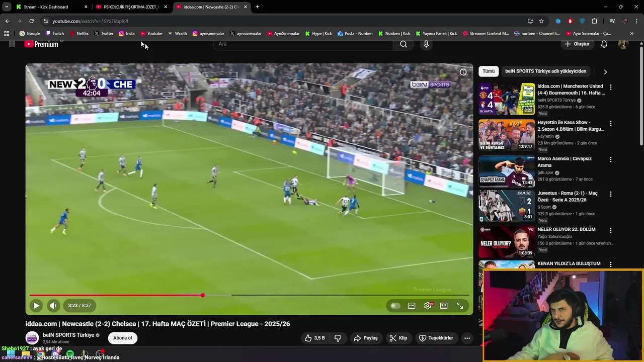Mute the video volume

[x=53, y=305]
